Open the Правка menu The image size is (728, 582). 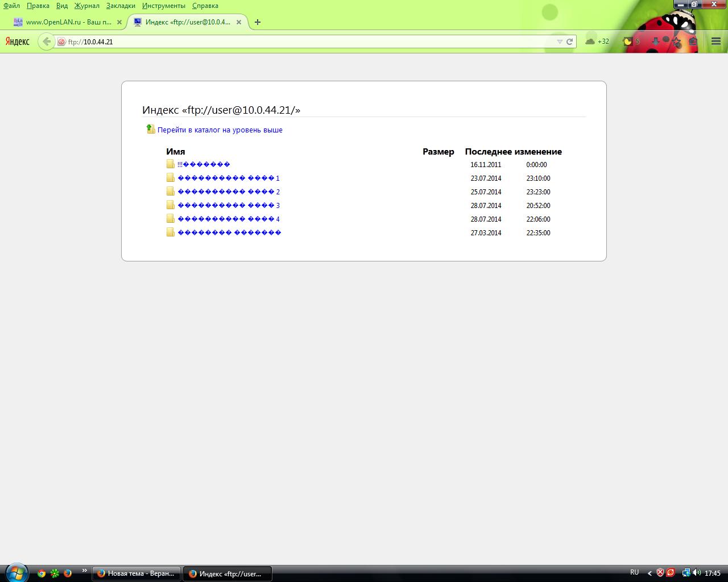[38, 6]
